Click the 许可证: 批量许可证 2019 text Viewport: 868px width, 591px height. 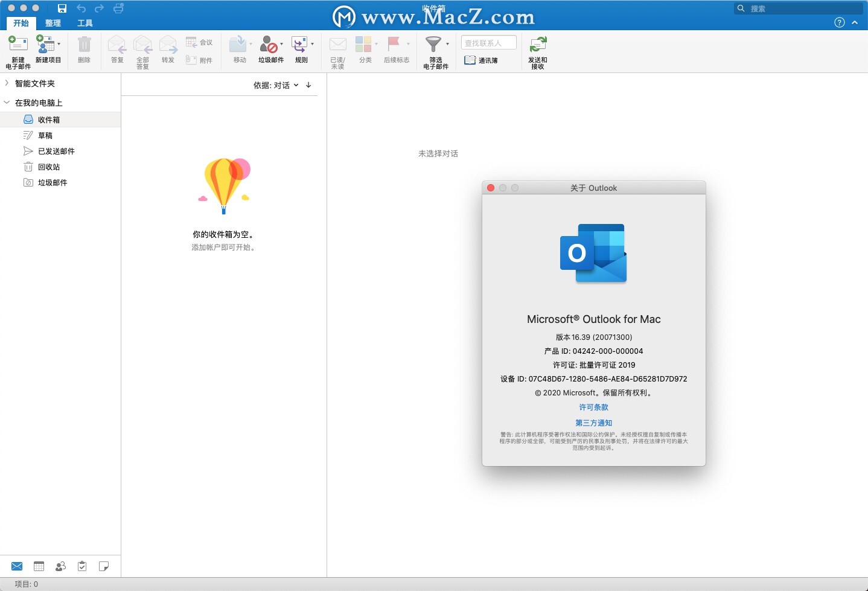tap(594, 365)
